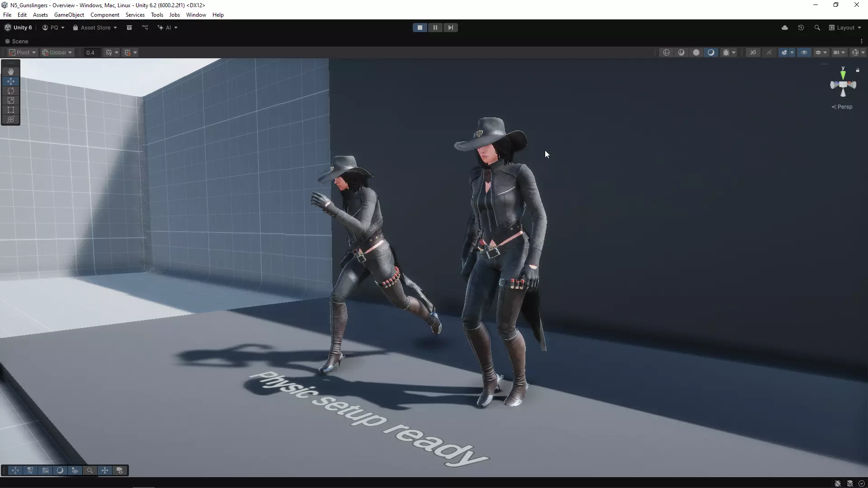Click the Unity 6 logo

[x=19, y=28]
